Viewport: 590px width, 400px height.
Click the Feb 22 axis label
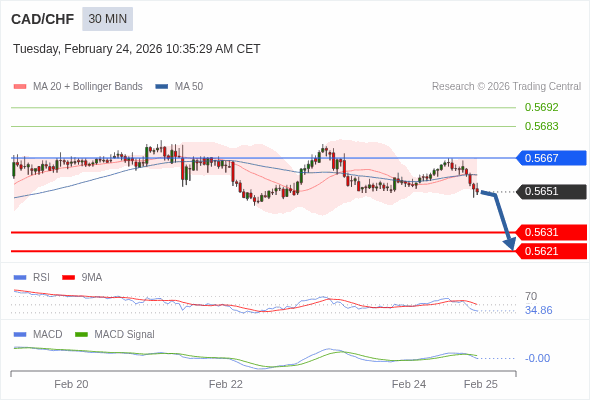pos(226,384)
